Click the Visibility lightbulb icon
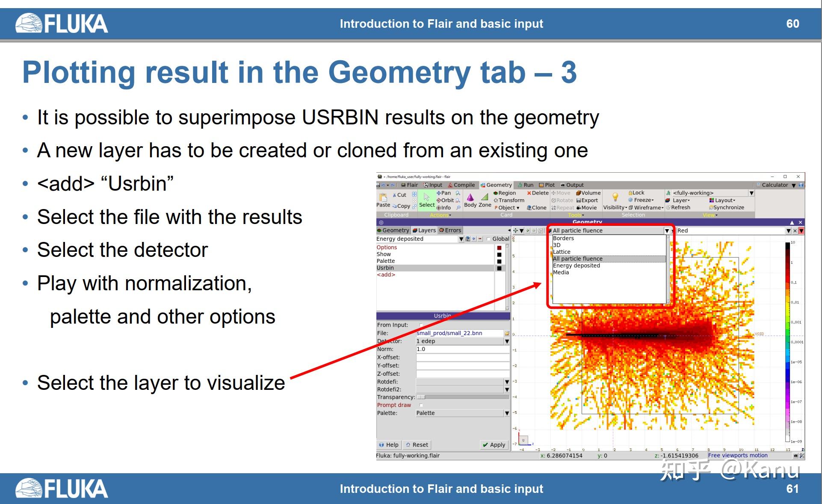Screen dimensions: 822x504 [615, 197]
